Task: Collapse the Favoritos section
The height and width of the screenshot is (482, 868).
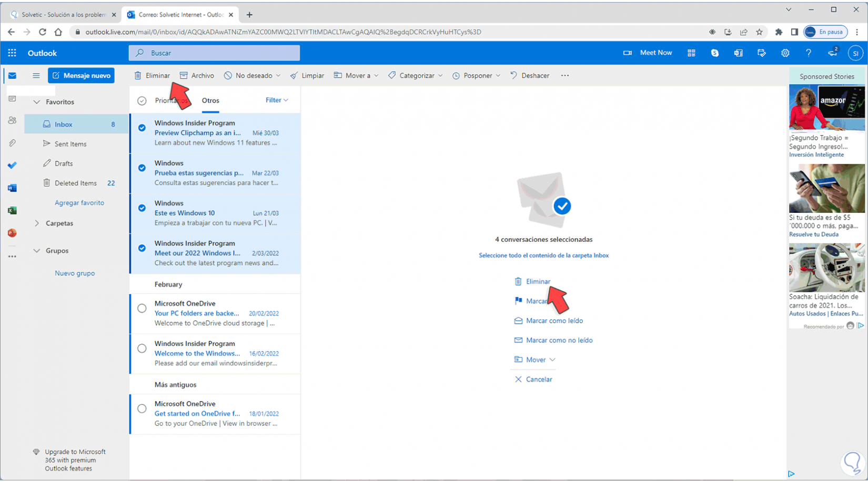Action: point(37,102)
